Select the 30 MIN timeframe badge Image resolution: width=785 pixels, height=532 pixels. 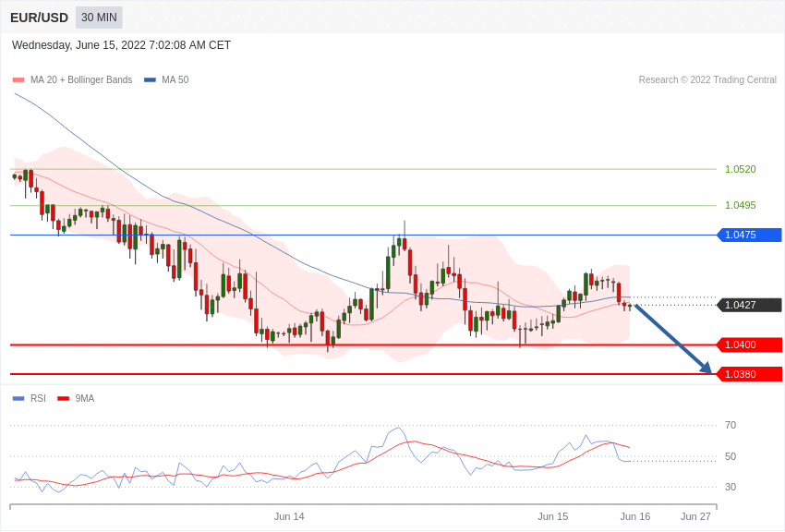(99, 18)
